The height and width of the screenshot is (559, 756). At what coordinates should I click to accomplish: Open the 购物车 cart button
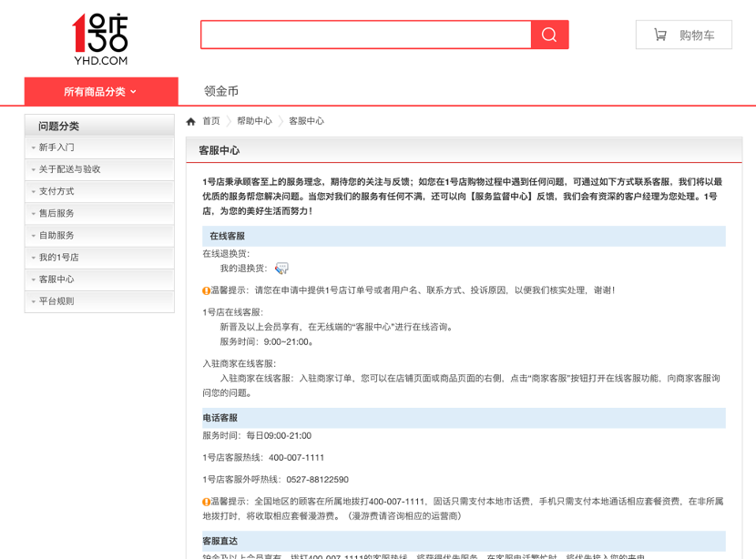684,35
